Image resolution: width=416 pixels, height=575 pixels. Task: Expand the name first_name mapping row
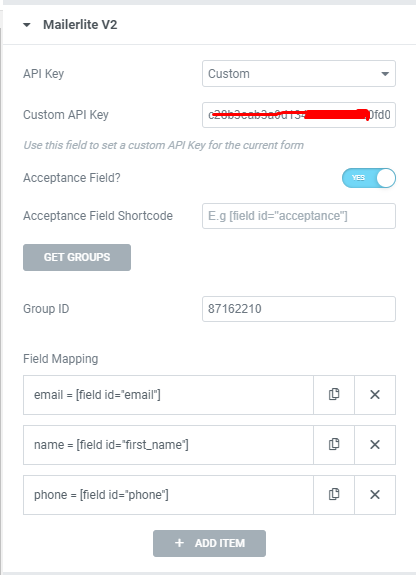[168, 445]
